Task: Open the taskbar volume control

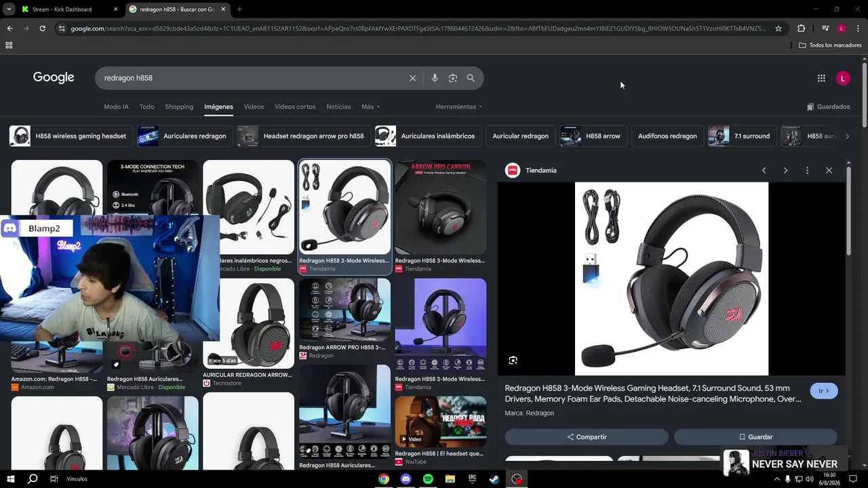Action: coord(810,479)
